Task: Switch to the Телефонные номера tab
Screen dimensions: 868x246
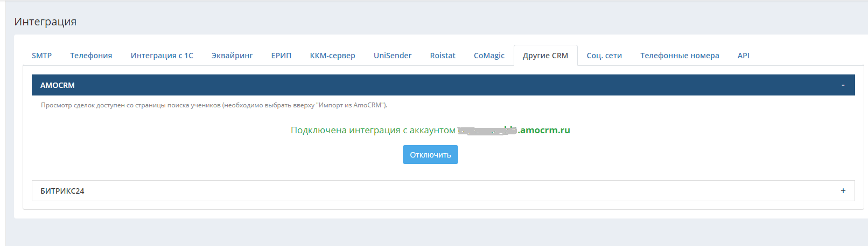Action: 680,56
